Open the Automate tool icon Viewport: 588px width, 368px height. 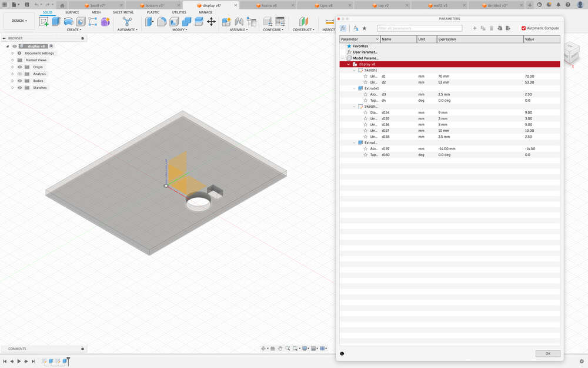point(127,21)
